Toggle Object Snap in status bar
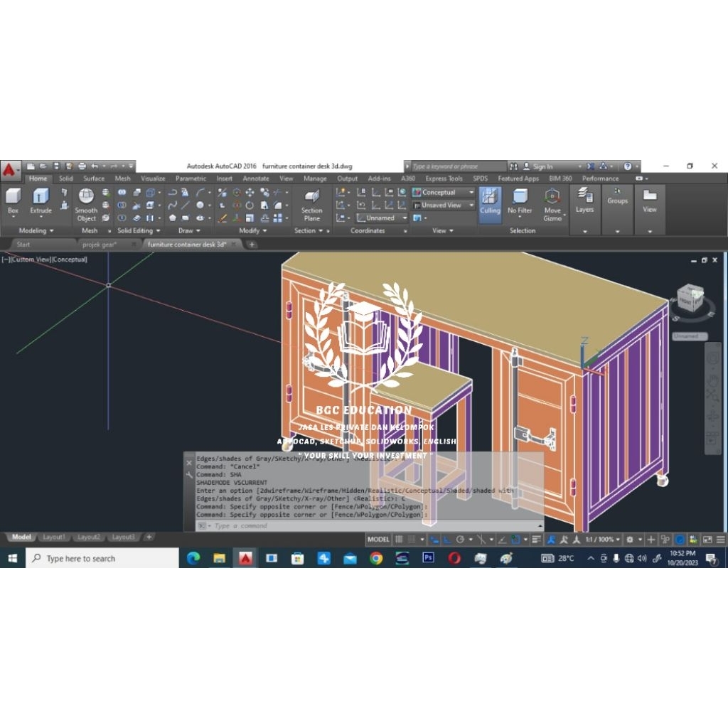Screen dimensions: 728x728 515,540
